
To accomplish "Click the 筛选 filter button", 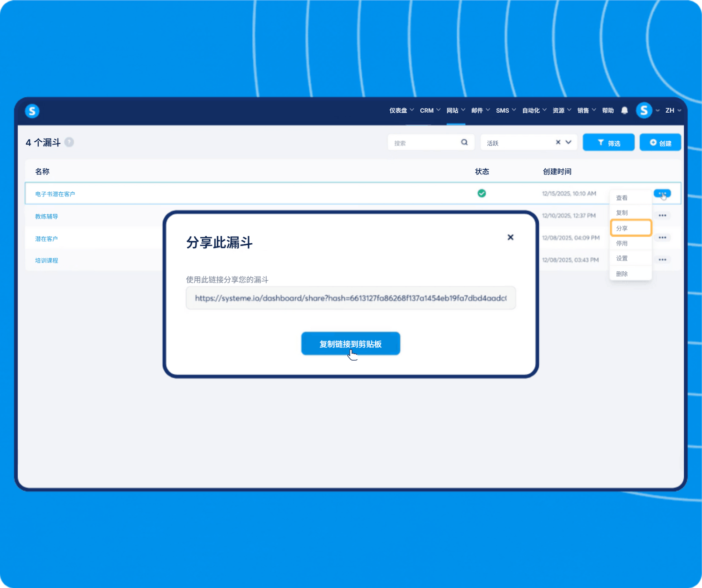I will (608, 142).
